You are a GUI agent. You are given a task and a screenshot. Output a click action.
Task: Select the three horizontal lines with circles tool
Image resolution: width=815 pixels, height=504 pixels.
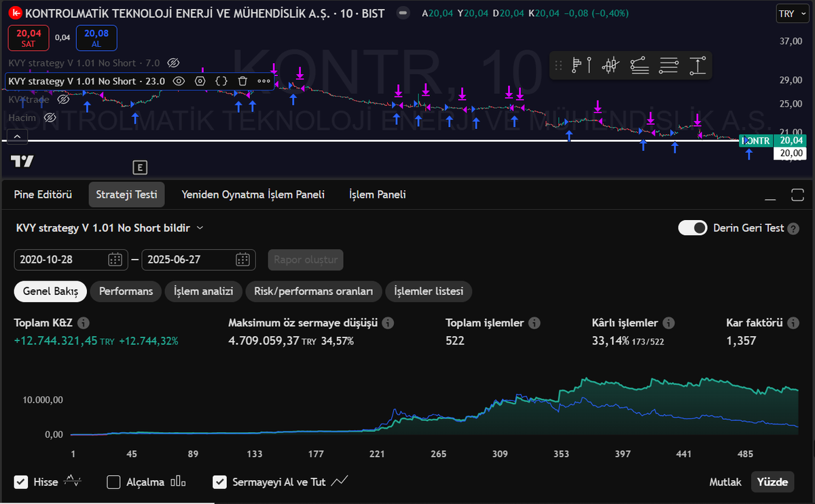click(x=669, y=65)
